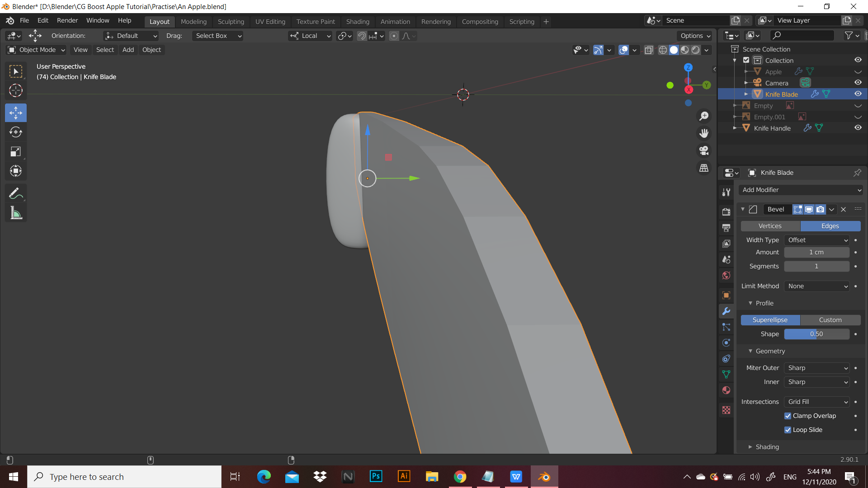Click the Add Modifier button
The width and height of the screenshot is (868, 488).
coord(800,190)
